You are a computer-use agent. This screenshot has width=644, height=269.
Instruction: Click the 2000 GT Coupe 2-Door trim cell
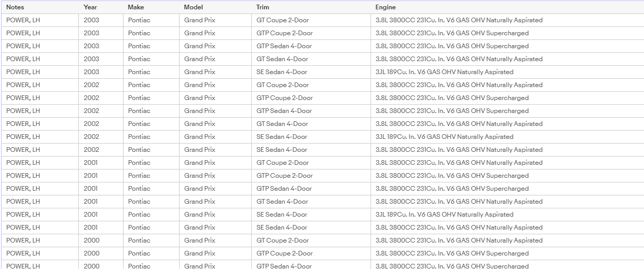(x=311, y=240)
